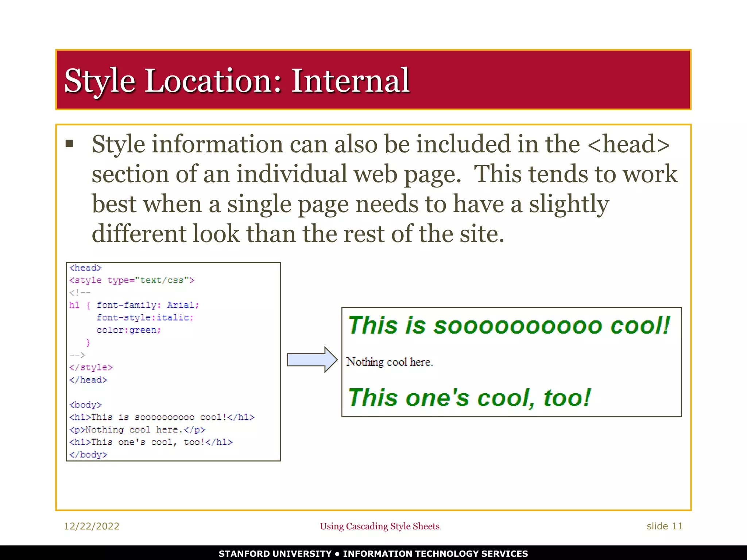Image resolution: width=747 pixels, height=560 pixels.
Task: Click the 'Nothing cool here.' paragraph in preview
Action: click(390, 362)
